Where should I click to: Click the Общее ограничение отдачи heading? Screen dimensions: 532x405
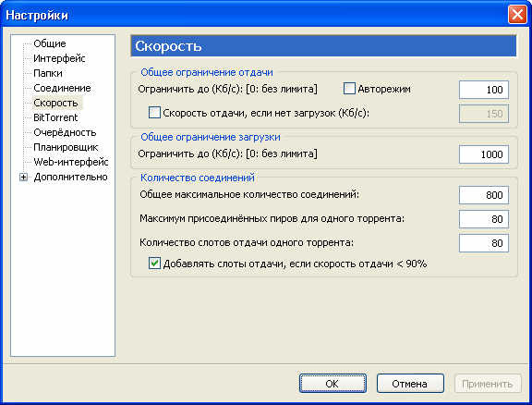[x=207, y=72]
